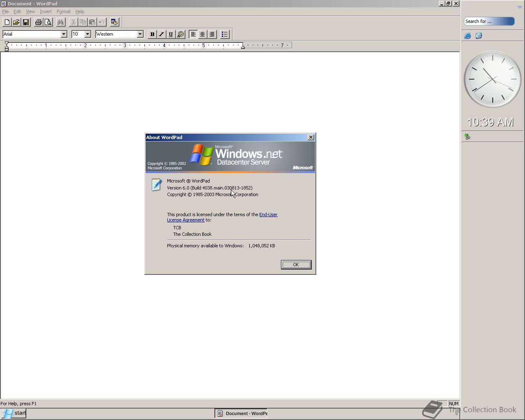Image resolution: width=525 pixels, height=420 pixels.
Task: Open the View menu
Action: (30, 11)
